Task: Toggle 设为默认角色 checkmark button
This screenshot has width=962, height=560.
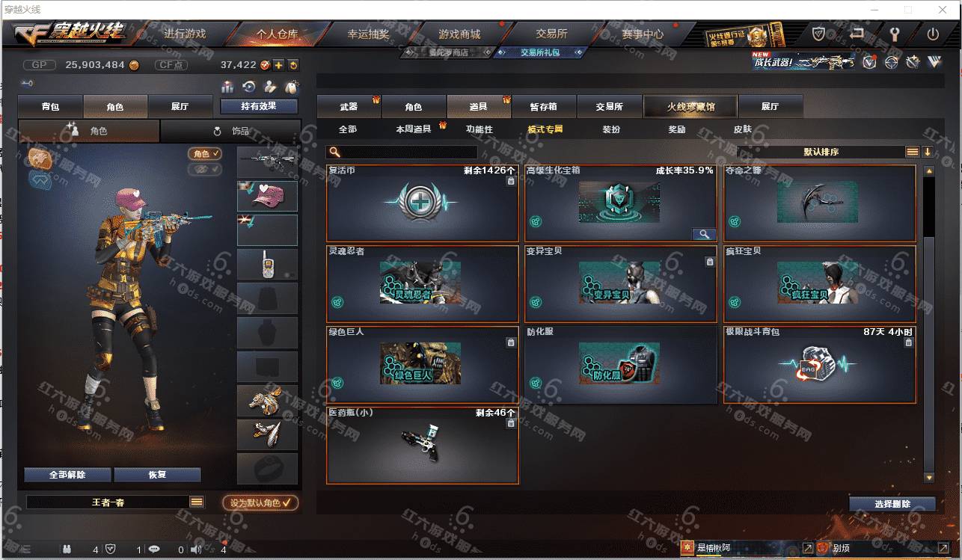Action: [260, 503]
